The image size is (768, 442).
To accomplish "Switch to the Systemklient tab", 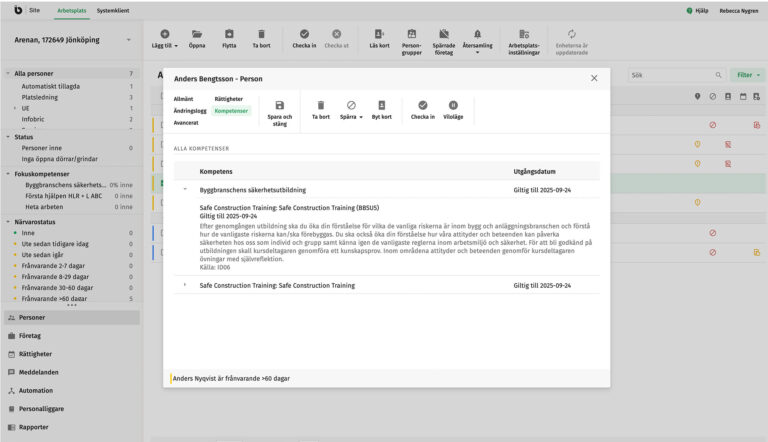I will coord(111,10).
